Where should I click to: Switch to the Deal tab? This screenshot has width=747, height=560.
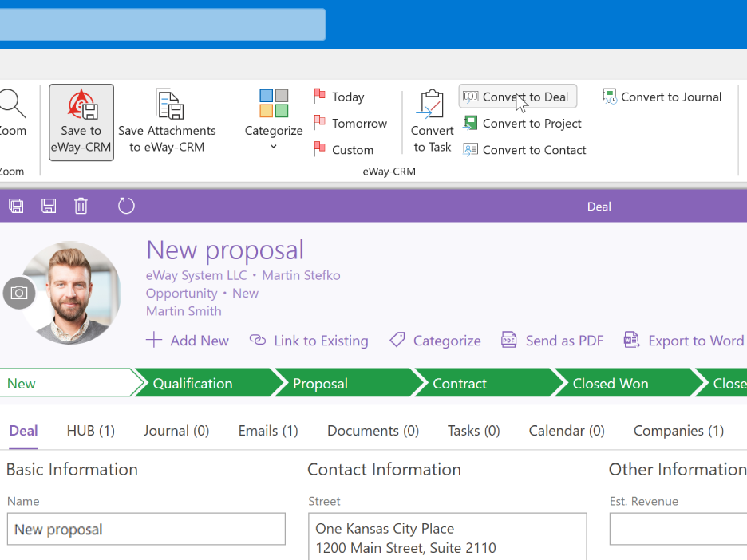pos(23,431)
